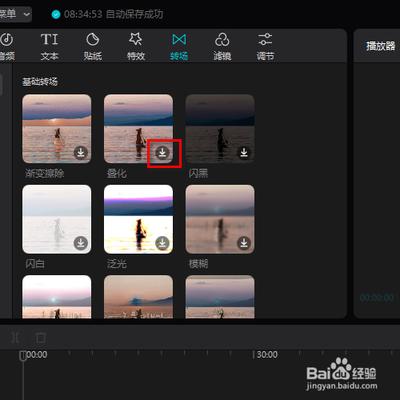Preview the 泛光 transition thumbnail

[x=138, y=219]
